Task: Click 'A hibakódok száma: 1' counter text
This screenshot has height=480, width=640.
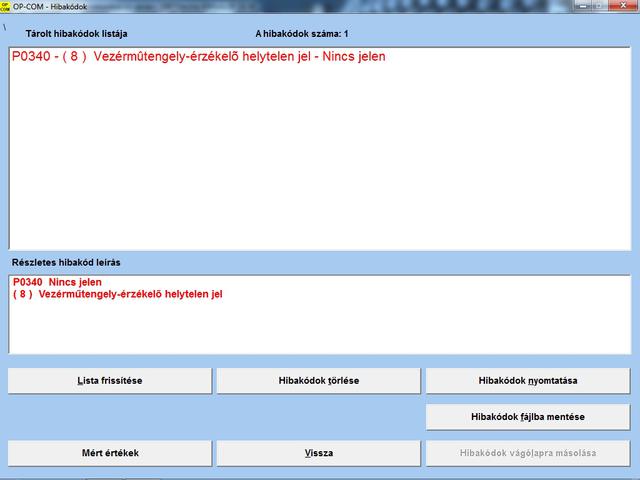Action: tap(302, 34)
